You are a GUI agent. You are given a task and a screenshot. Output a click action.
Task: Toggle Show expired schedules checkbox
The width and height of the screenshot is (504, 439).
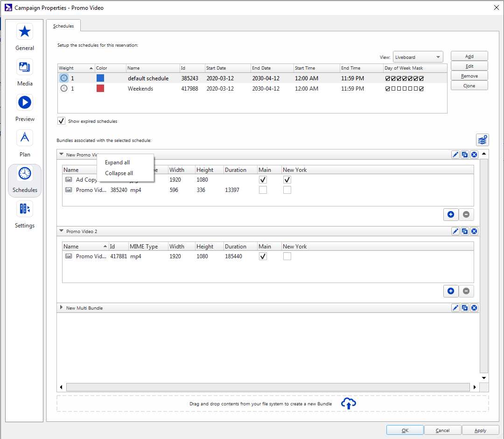pos(62,121)
